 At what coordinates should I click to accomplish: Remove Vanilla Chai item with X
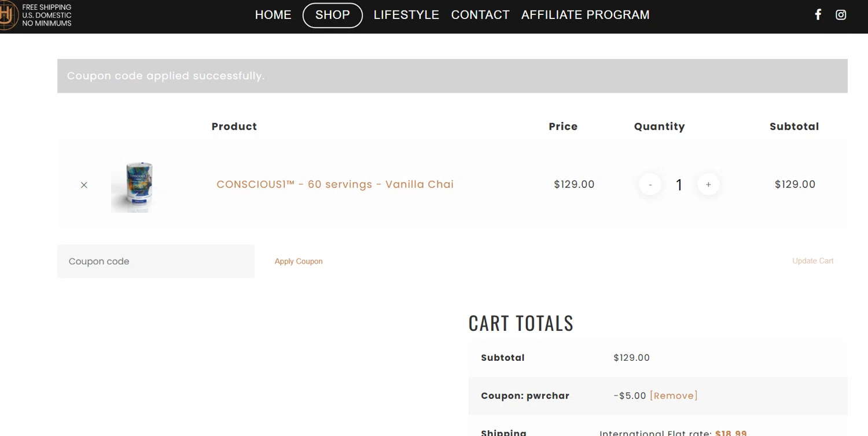click(x=84, y=185)
